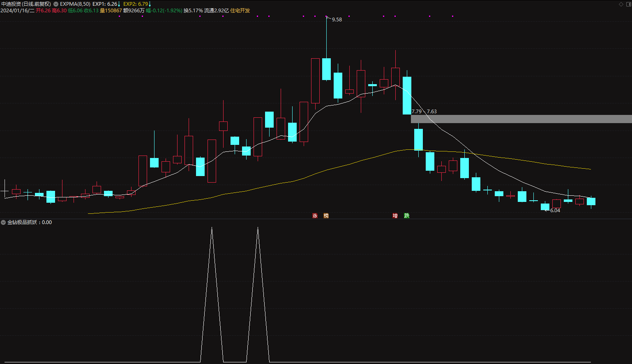Screen dimensions: 632x364
Task: Click the 增 marker icon on the time axis
Action: pos(395,216)
